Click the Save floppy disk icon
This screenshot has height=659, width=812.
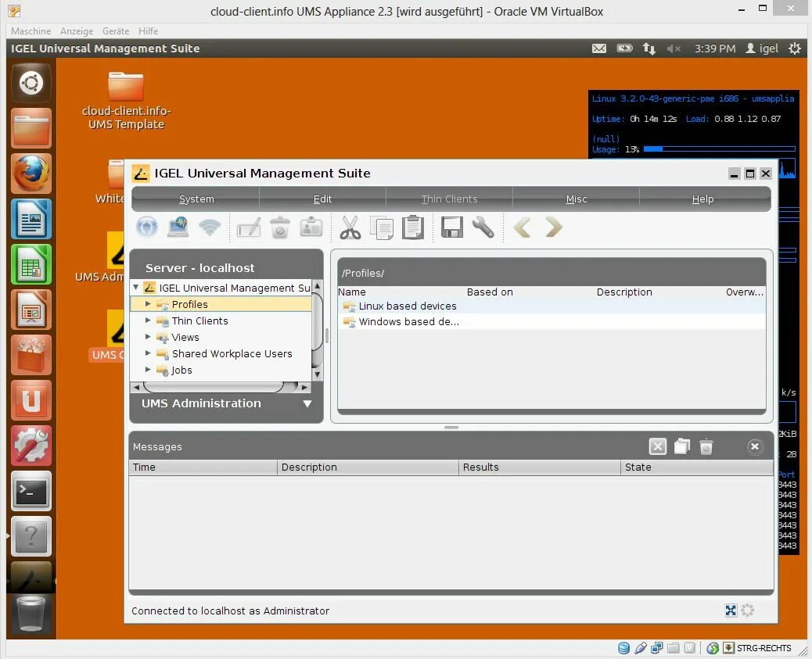[x=451, y=227]
